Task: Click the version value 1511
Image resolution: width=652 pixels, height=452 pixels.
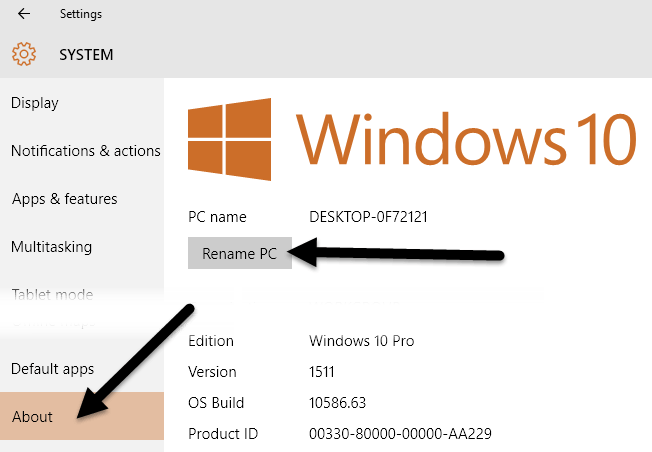Action: click(321, 372)
